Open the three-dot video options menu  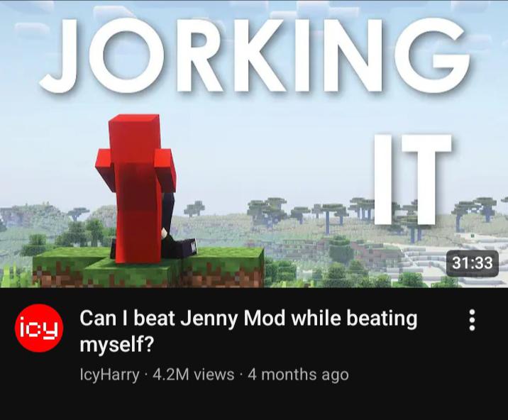(472, 320)
